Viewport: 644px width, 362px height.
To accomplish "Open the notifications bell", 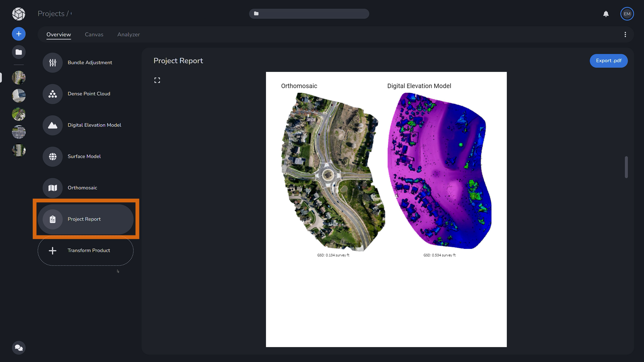I will click(x=606, y=14).
